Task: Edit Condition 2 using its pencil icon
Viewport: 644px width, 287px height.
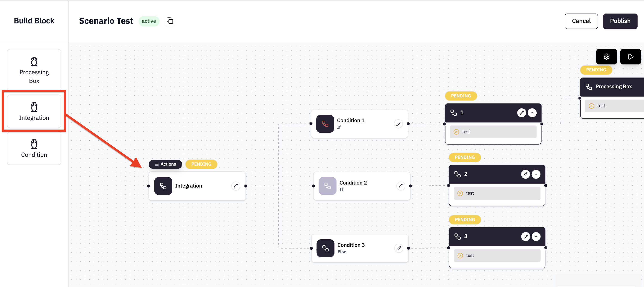Action: click(400, 186)
